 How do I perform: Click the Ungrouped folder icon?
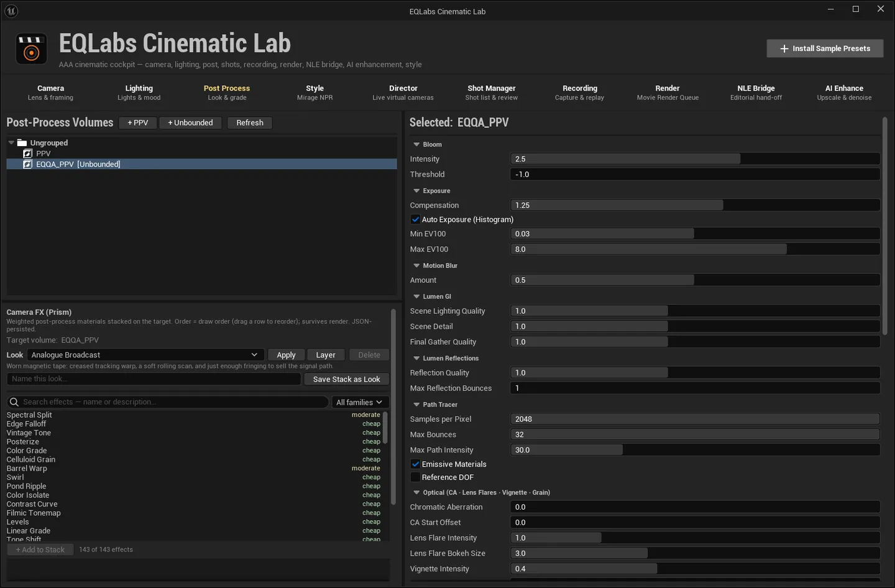[x=22, y=142]
